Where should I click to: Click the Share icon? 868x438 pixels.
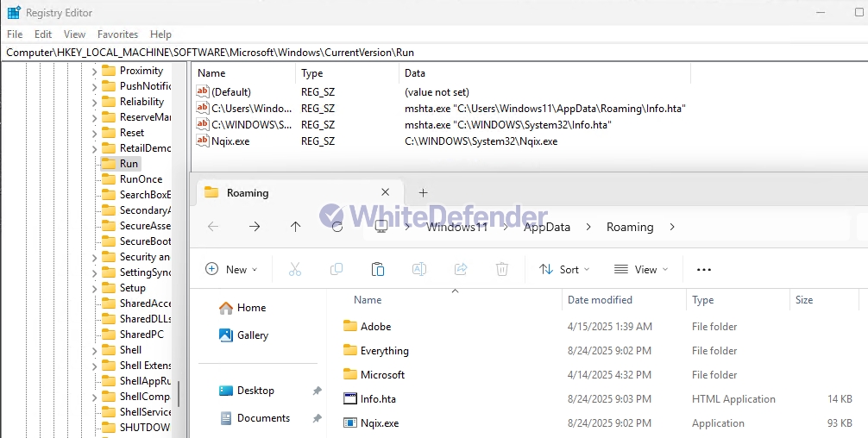[461, 269]
